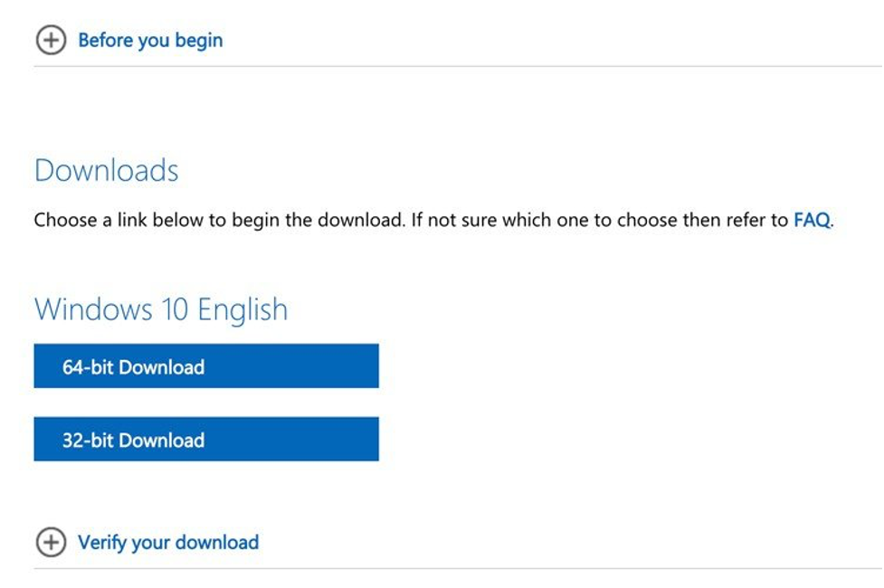Image resolution: width=884 pixels, height=588 pixels.
Task: Follow the blue FAQ hyperlink in the paragraph
Action: (x=812, y=219)
